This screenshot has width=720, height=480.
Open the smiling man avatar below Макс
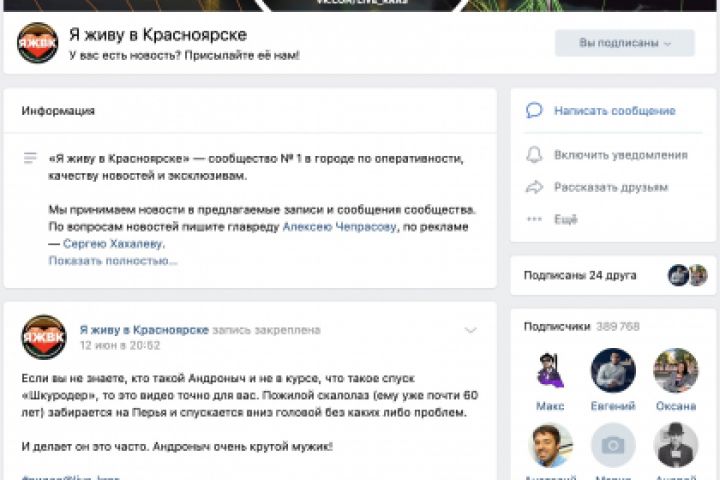click(550, 445)
